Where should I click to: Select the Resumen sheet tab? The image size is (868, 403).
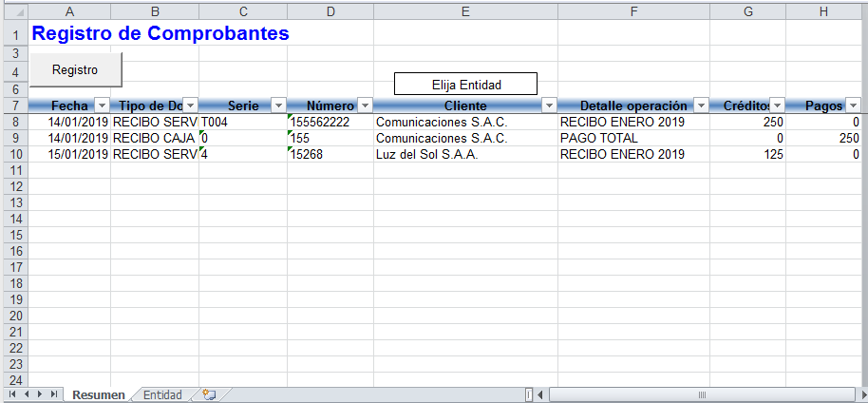(98, 394)
